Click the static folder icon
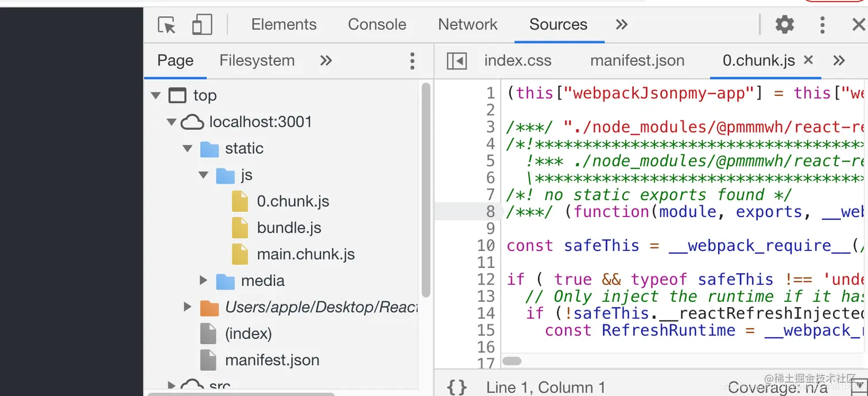The width and height of the screenshot is (868, 396). coord(210,149)
